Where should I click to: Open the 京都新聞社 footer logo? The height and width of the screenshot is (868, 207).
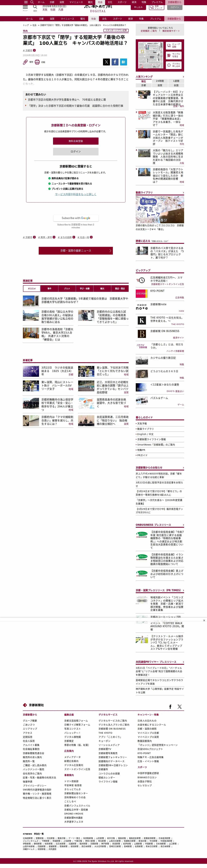[33, 705]
